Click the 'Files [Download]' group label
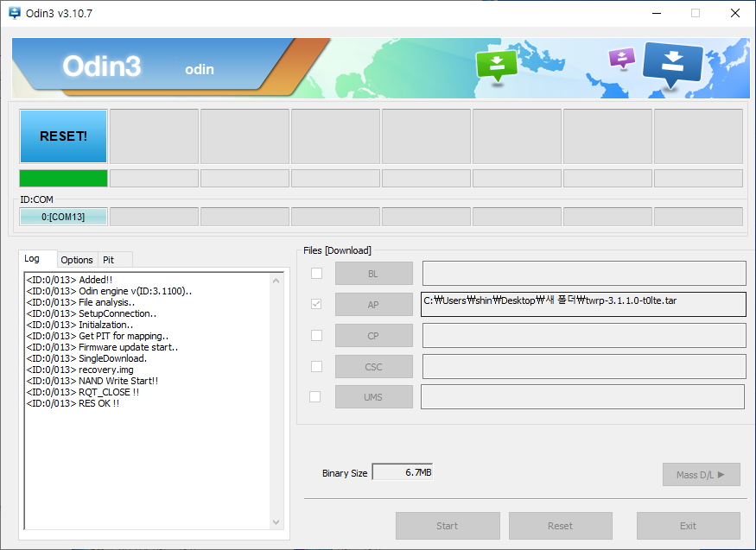This screenshot has height=550, width=756. (337, 250)
